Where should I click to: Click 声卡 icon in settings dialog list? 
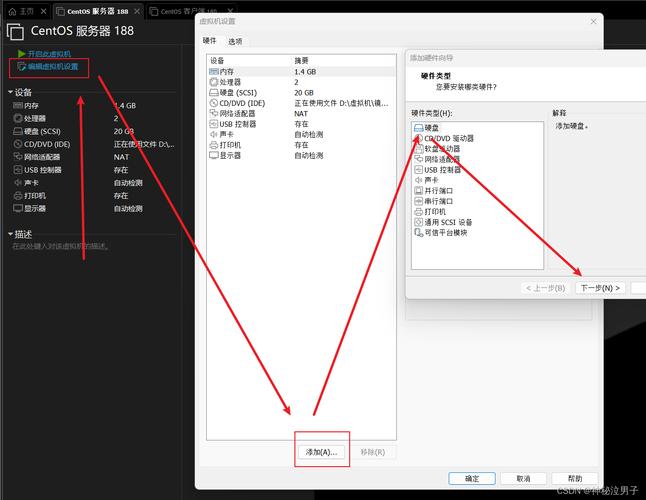click(214, 134)
